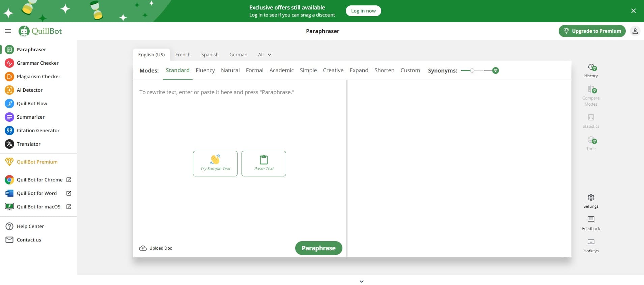Click the Synonyms slider handle
This screenshot has width=644, height=285.
click(x=472, y=70)
